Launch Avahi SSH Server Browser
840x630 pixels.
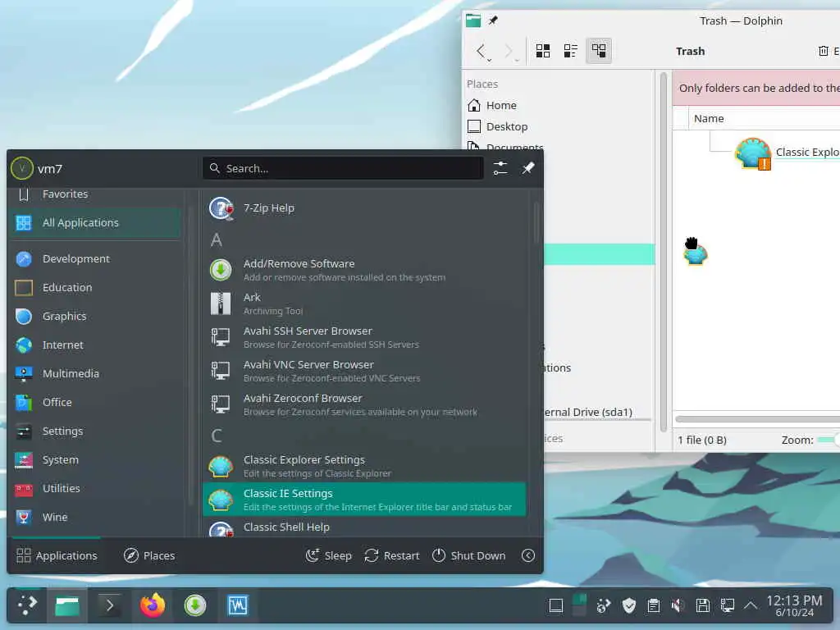(x=364, y=337)
